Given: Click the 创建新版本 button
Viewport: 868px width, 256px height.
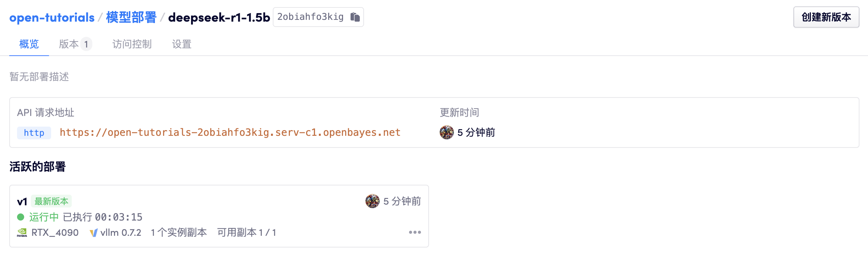Looking at the screenshot, I should 826,17.
